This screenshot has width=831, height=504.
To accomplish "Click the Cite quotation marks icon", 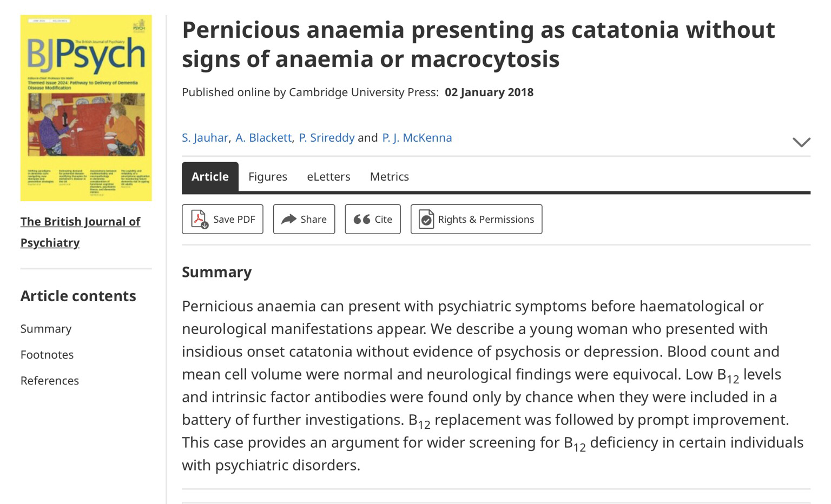I will tap(361, 219).
